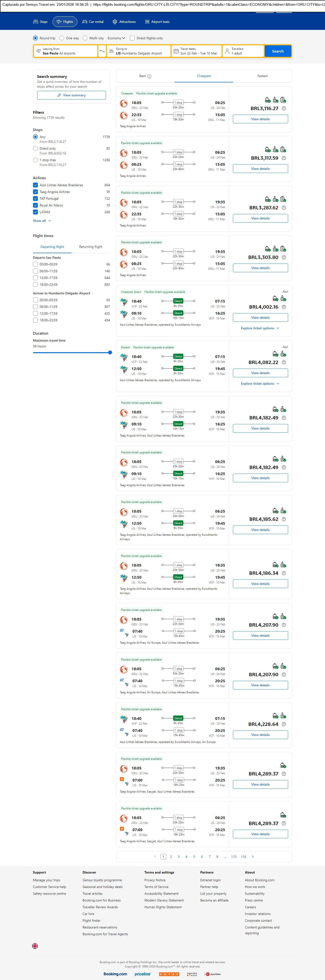
Task: Uncheck the TAP Portugal airline filter
Action: 35,199
